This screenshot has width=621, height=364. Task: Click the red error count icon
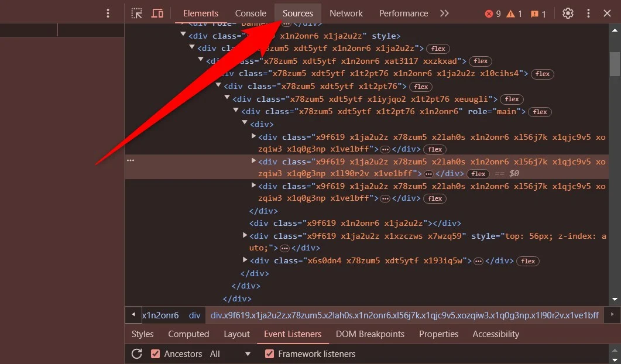pyautogui.click(x=489, y=13)
